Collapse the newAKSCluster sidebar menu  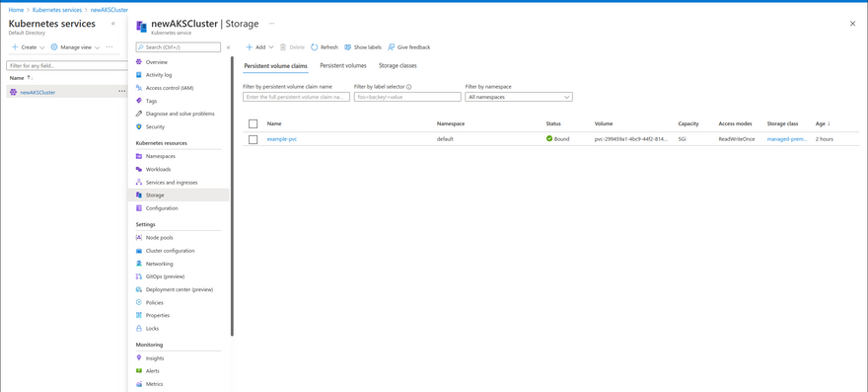coord(229,47)
